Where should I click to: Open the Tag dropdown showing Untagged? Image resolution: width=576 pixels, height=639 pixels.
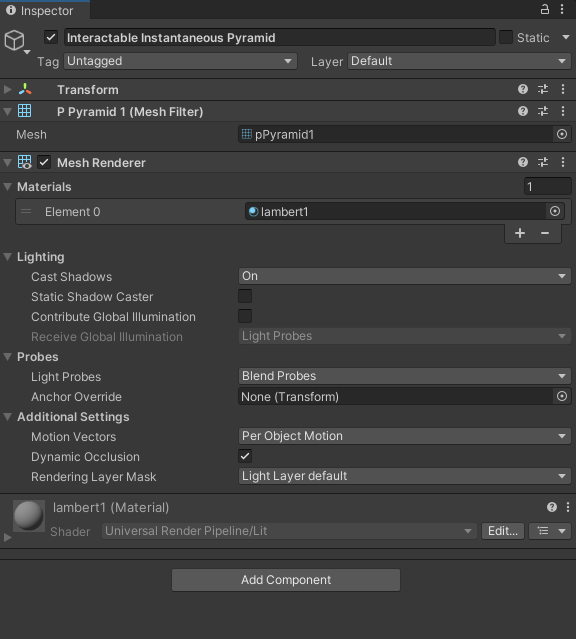coord(180,61)
